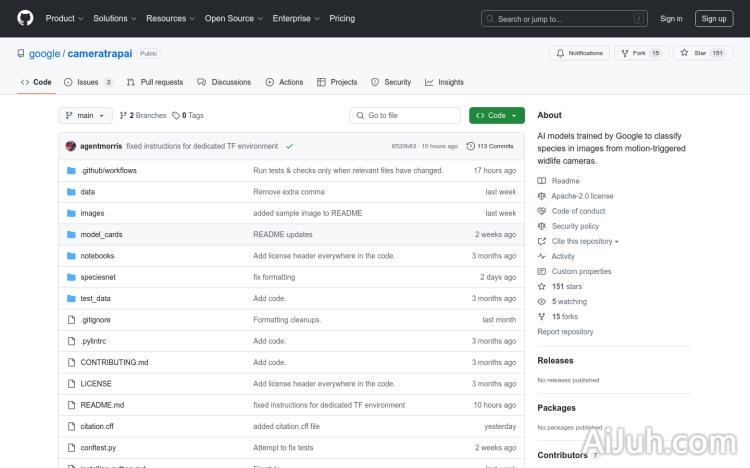Image resolution: width=750 pixels, height=468 pixels.
Task: Switch to the Issues tab
Action: [x=88, y=82]
